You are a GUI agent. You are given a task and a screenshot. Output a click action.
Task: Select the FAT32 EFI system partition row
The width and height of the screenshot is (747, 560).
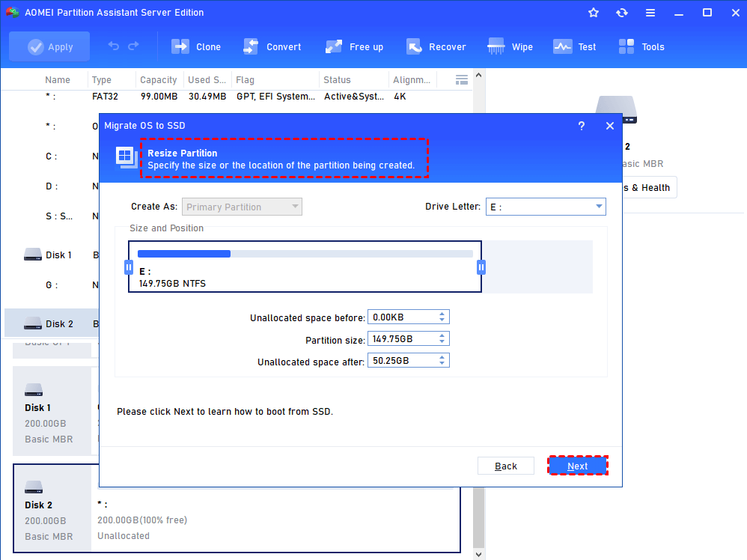tap(238, 97)
